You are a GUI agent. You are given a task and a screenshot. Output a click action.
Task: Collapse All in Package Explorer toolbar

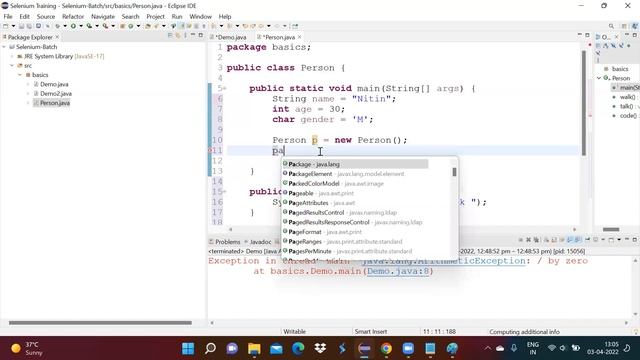[169, 36]
